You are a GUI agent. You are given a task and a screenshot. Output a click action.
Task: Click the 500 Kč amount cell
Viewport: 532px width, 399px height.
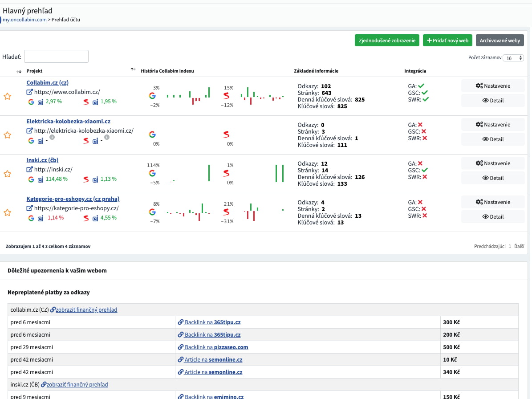coord(479,347)
